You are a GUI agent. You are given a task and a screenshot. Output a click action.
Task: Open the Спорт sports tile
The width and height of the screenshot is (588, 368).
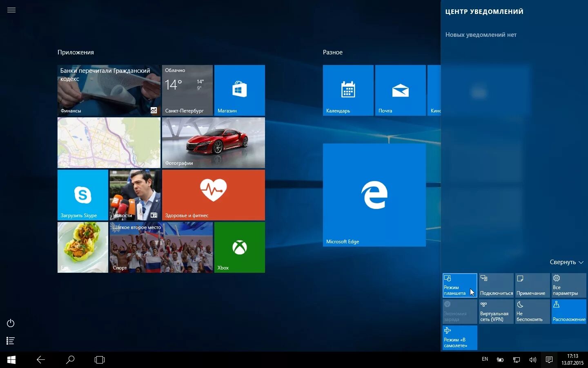(161, 247)
